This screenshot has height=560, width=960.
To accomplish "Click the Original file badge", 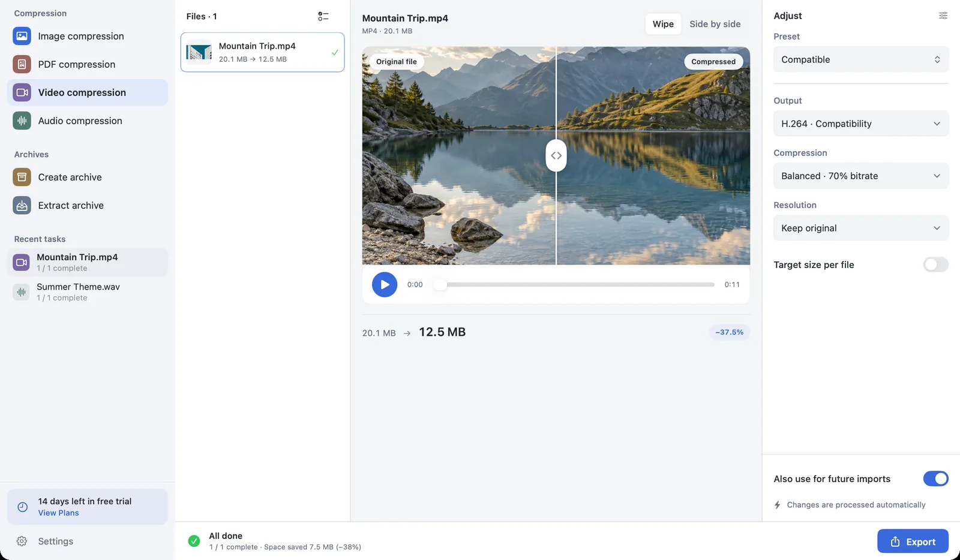I will pyautogui.click(x=396, y=62).
